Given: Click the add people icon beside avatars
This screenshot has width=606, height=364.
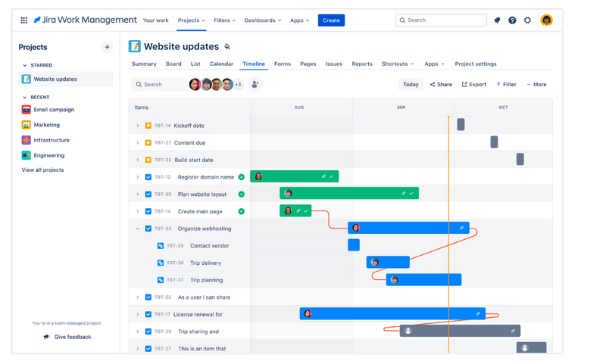Looking at the screenshot, I should point(255,85).
